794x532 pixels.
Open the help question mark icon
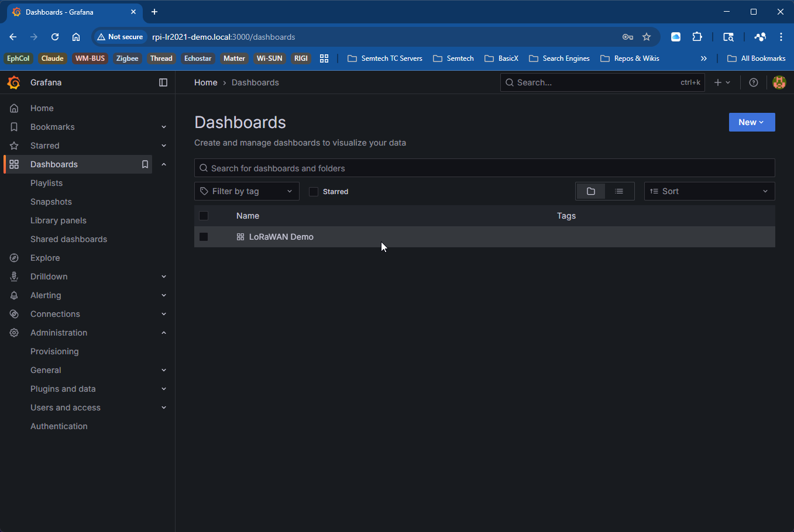coord(754,82)
